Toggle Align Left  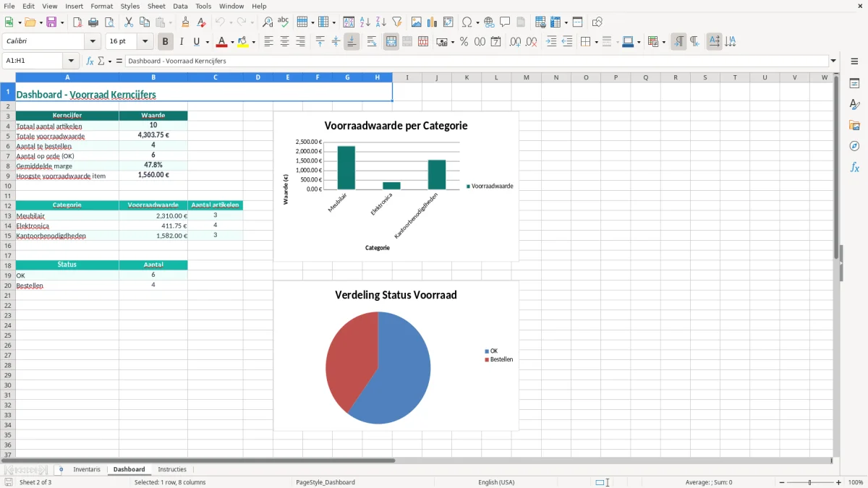coord(269,42)
